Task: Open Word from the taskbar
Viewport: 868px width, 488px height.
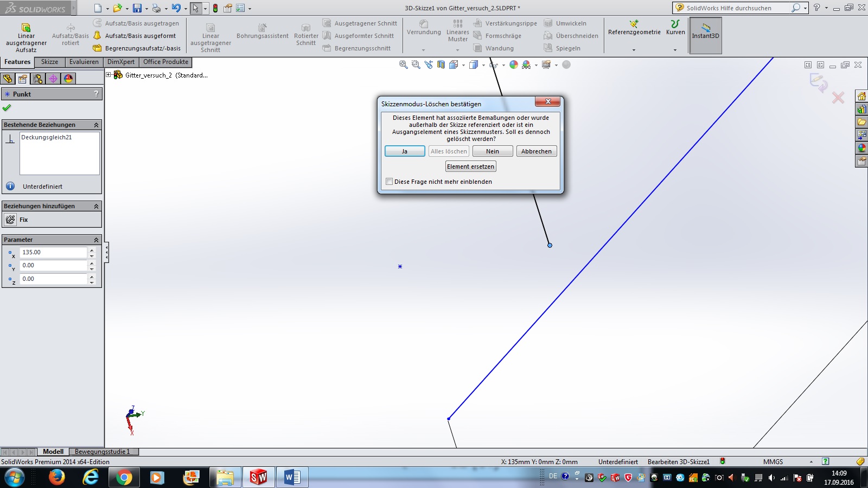Action: tap(292, 477)
